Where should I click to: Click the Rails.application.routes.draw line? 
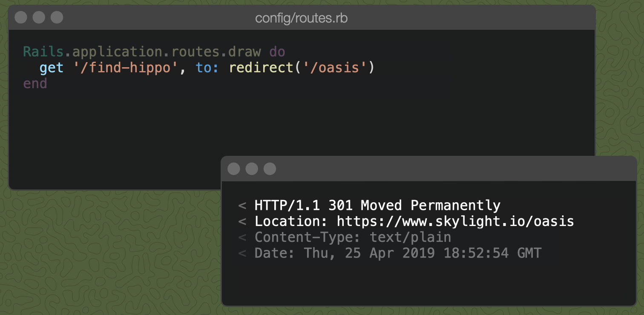(141, 52)
